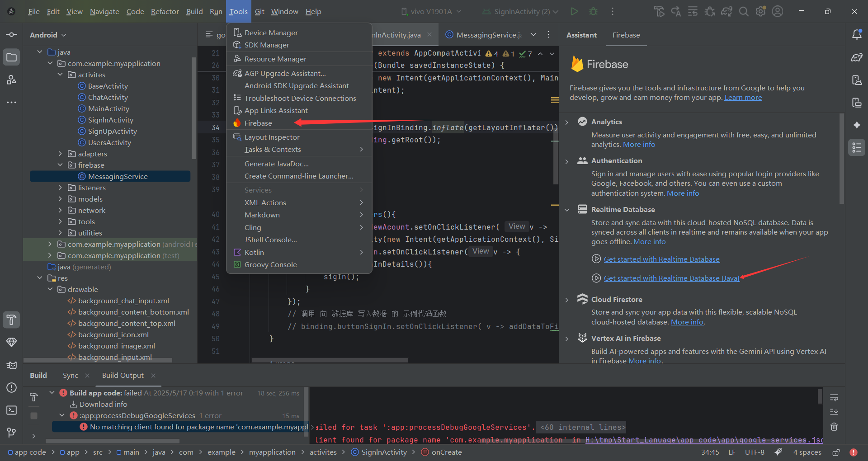
Task: Open the device selector vivo V1901A dropdown
Action: tap(431, 11)
